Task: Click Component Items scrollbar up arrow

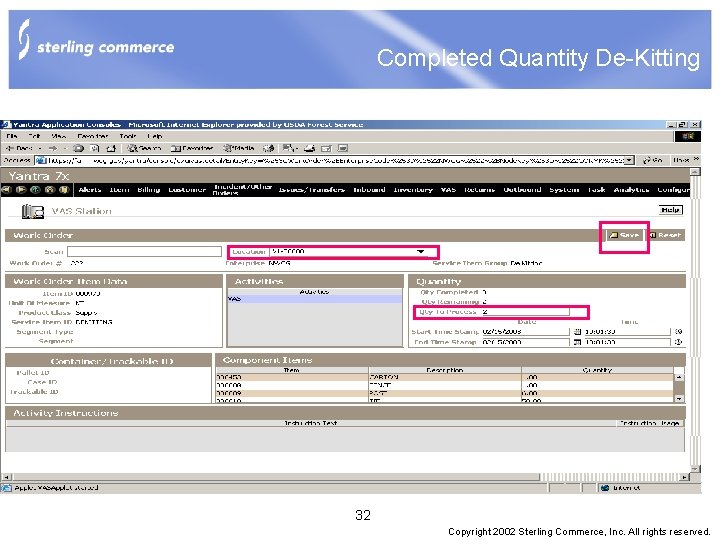Action: click(679, 377)
